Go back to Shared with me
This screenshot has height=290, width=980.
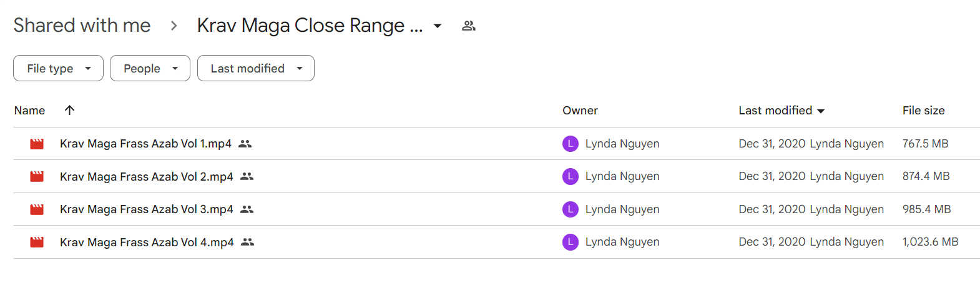tap(82, 25)
